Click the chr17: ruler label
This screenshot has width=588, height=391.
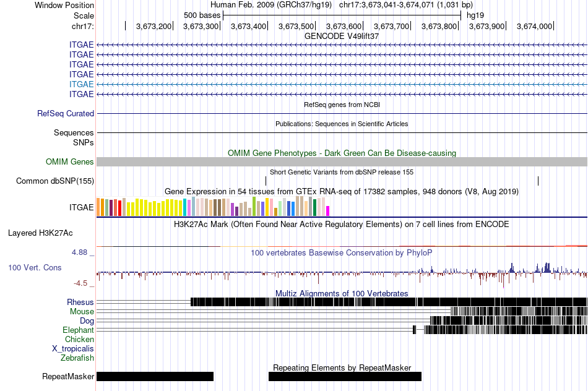82,26
